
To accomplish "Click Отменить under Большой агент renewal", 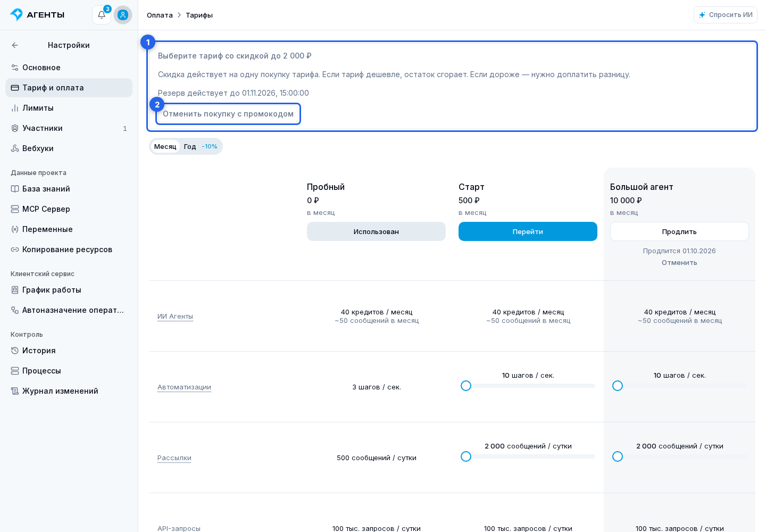I will coord(679,263).
